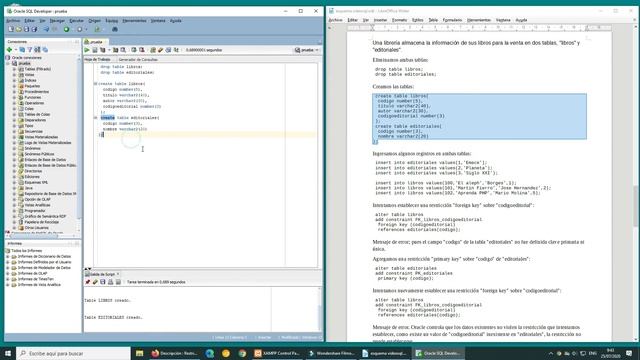Click the New file icon in main toolbar
The width and height of the screenshot is (640, 360).
click(x=11, y=29)
